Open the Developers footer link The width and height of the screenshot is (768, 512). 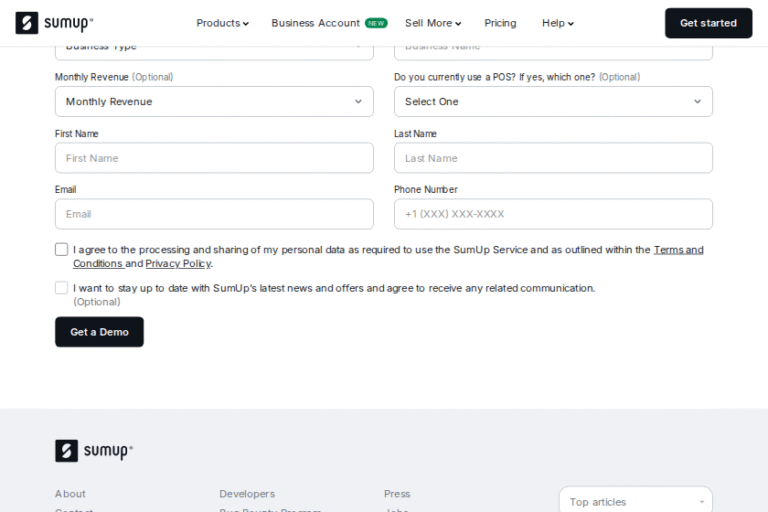[247, 494]
